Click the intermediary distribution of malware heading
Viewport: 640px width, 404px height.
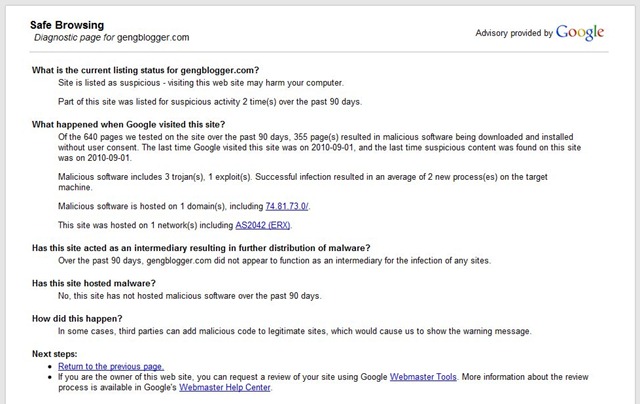(x=201, y=248)
